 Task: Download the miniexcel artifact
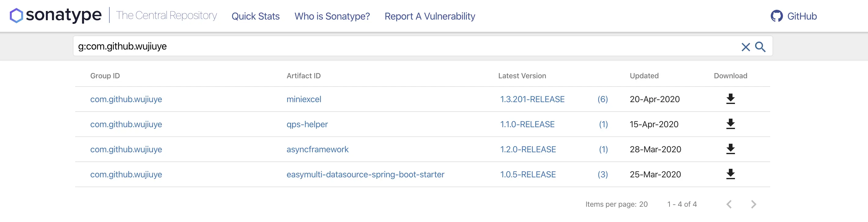[730, 99]
